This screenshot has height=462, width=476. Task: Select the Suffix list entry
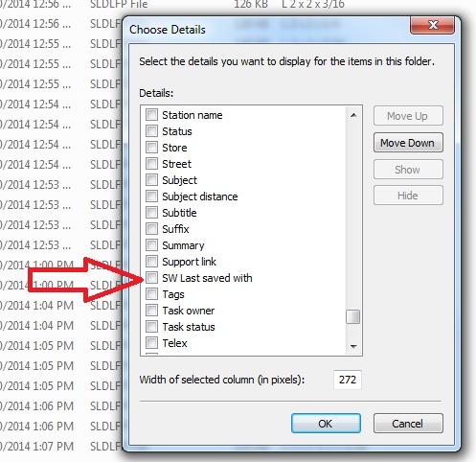[x=175, y=229]
